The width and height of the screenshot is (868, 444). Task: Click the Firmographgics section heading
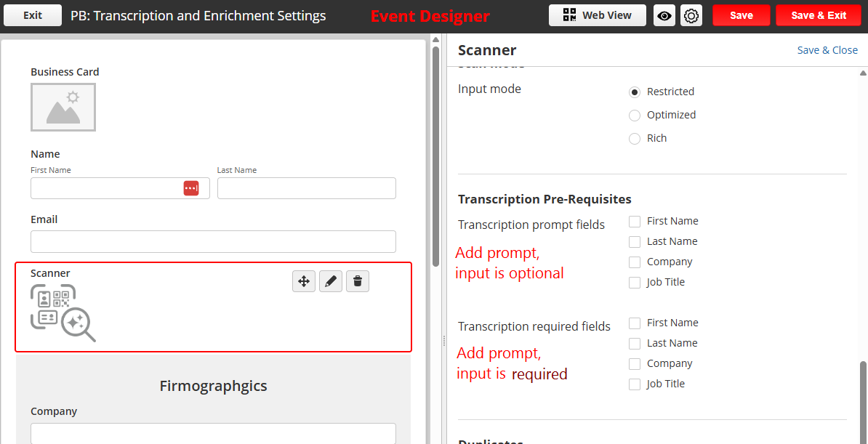[x=213, y=385]
